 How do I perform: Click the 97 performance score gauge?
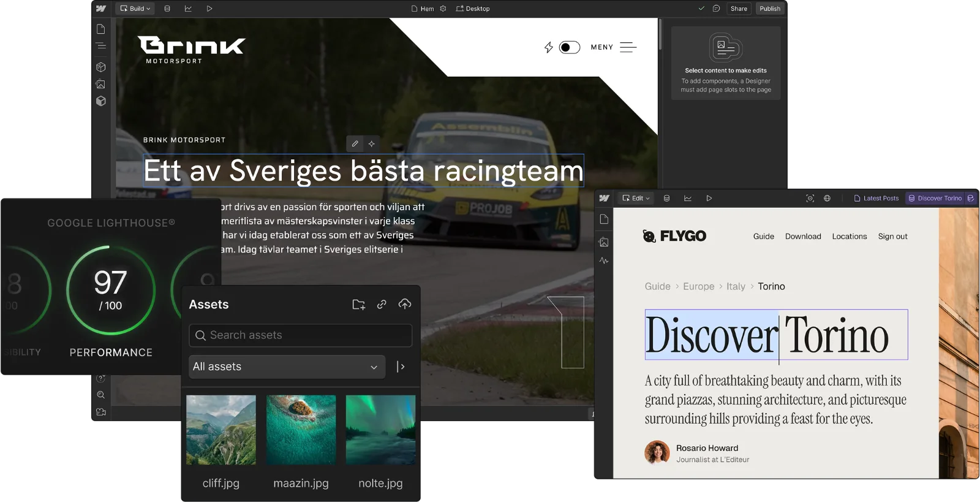(111, 290)
